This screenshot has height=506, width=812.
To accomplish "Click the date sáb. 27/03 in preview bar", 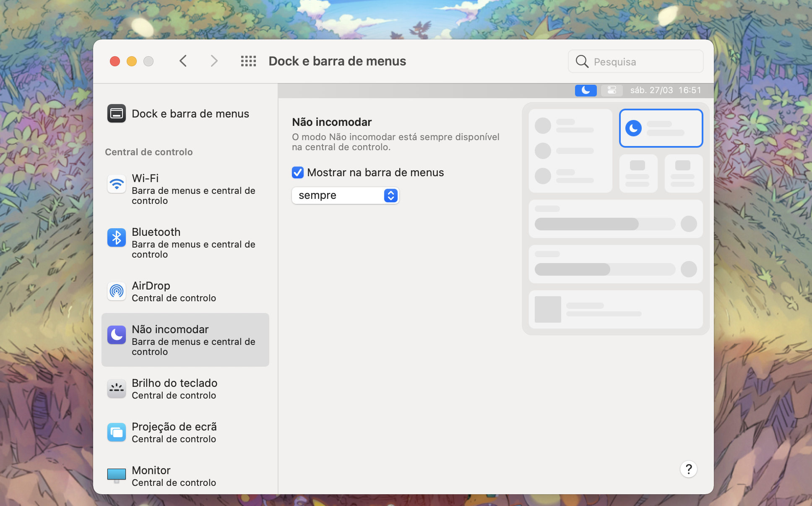I will [x=651, y=90].
